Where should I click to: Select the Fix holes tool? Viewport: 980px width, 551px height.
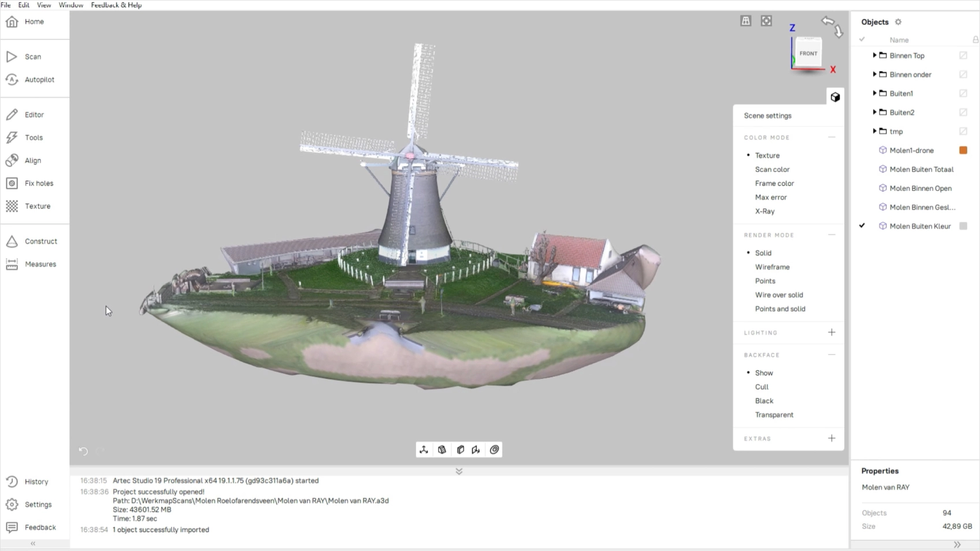tap(38, 183)
